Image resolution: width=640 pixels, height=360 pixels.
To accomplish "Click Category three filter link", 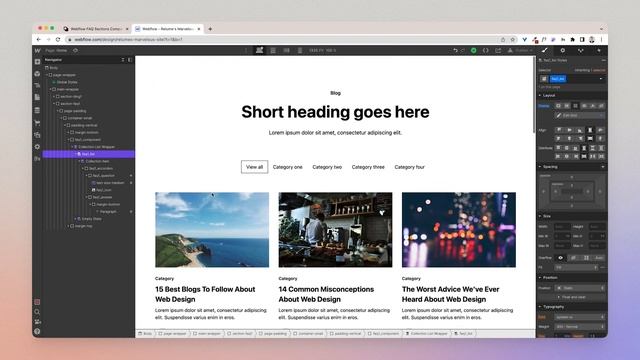I will (x=368, y=167).
